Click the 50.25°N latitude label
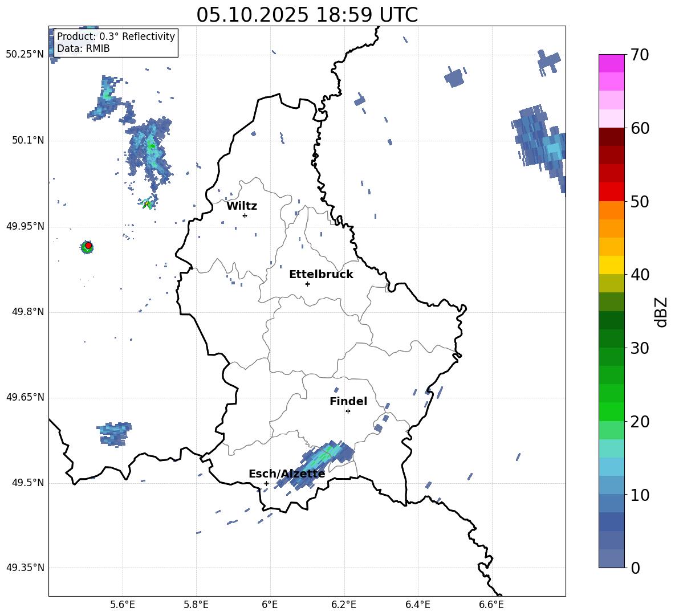This screenshot has height=616, width=675. 25,55
